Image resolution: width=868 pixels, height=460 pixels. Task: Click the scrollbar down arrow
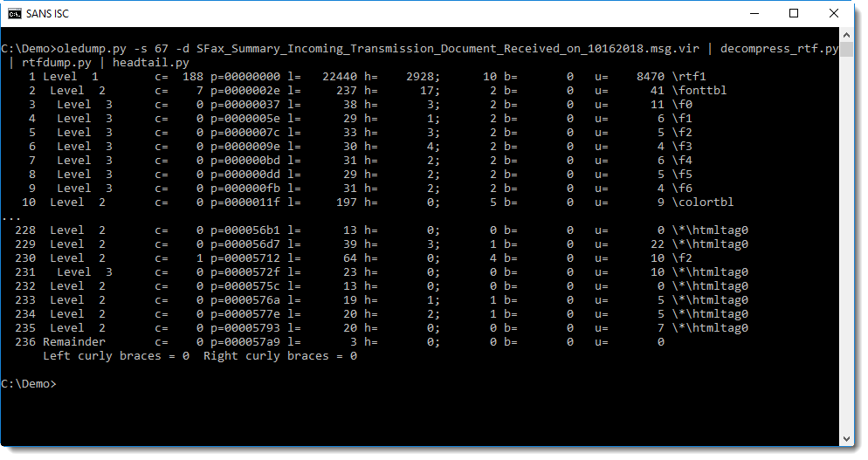pyautogui.click(x=846, y=438)
